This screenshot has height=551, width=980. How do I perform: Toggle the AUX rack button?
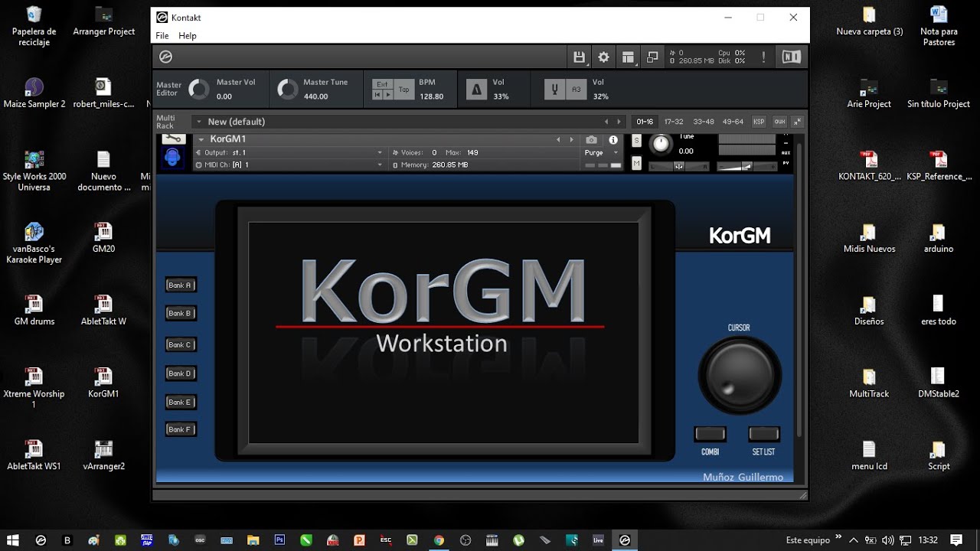[779, 122]
